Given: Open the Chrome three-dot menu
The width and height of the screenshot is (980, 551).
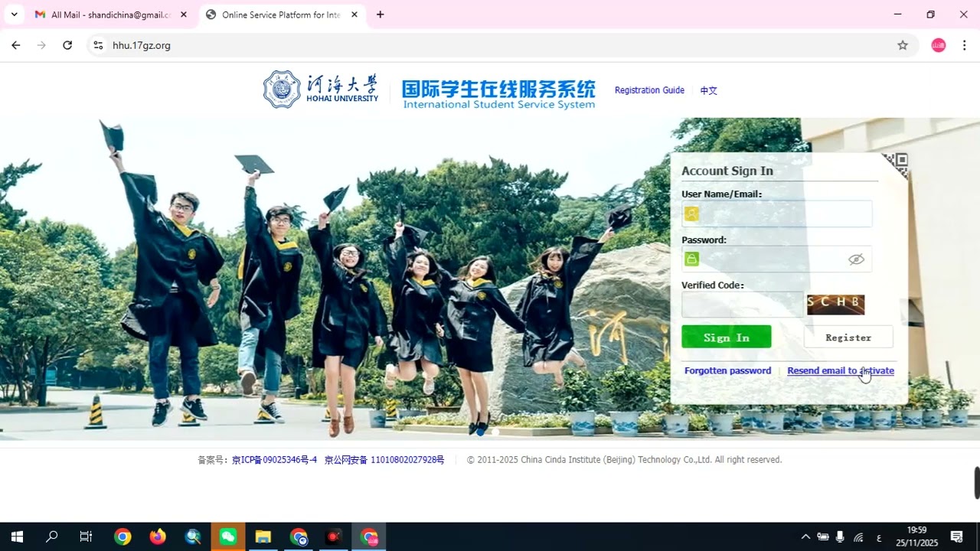Looking at the screenshot, I should click(x=965, y=45).
